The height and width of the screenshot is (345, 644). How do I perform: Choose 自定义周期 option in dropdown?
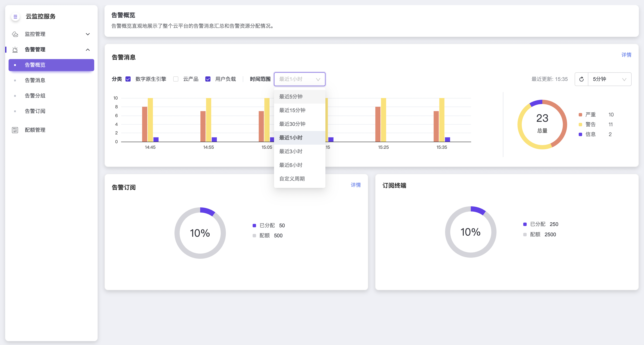pyautogui.click(x=292, y=179)
